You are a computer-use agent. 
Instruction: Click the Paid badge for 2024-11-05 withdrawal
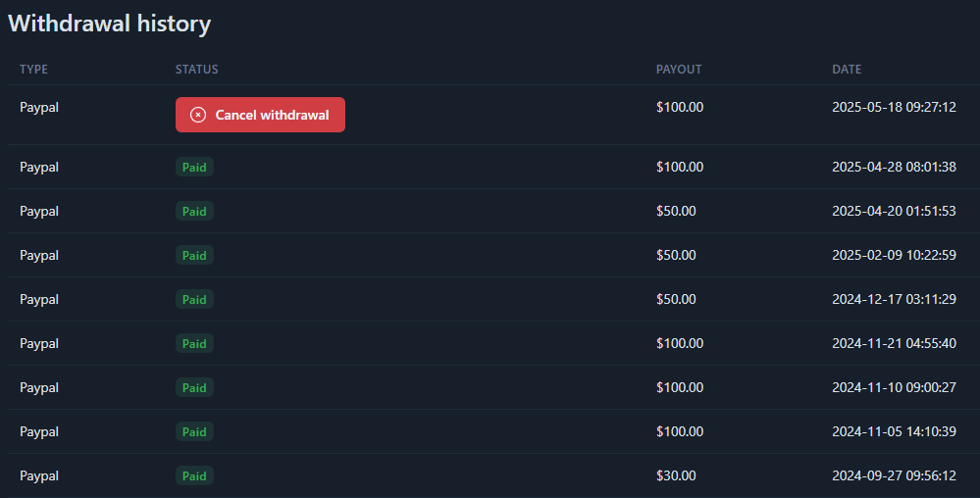pyautogui.click(x=194, y=431)
